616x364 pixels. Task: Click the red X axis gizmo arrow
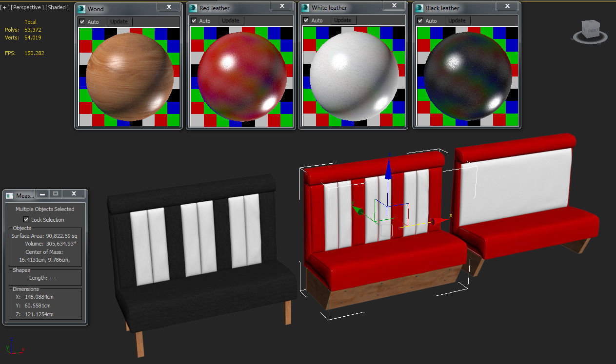pos(440,222)
